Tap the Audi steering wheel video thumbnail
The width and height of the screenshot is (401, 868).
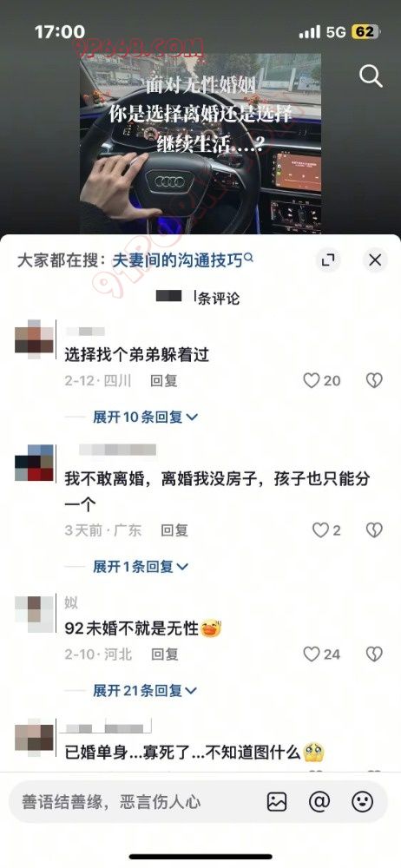(x=200, y=143)
